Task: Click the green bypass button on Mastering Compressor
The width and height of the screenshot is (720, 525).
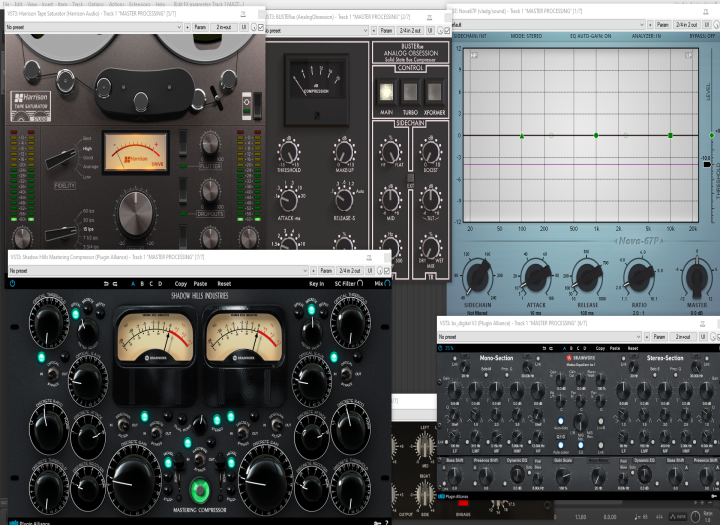Action: (200, 490)
